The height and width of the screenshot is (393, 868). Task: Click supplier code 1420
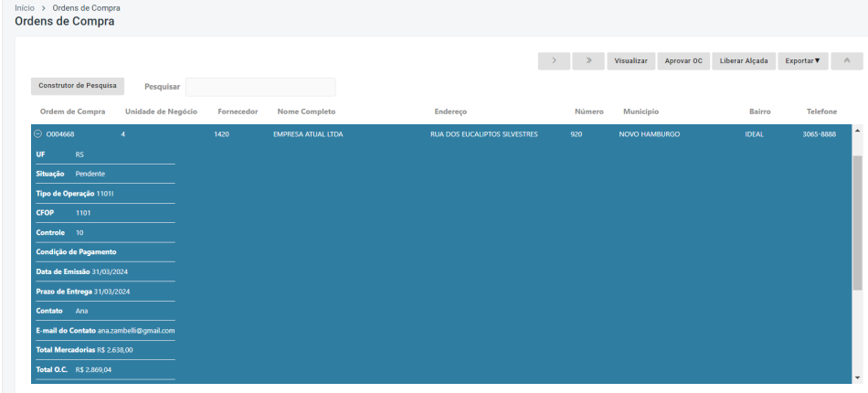tap(221, 134)
